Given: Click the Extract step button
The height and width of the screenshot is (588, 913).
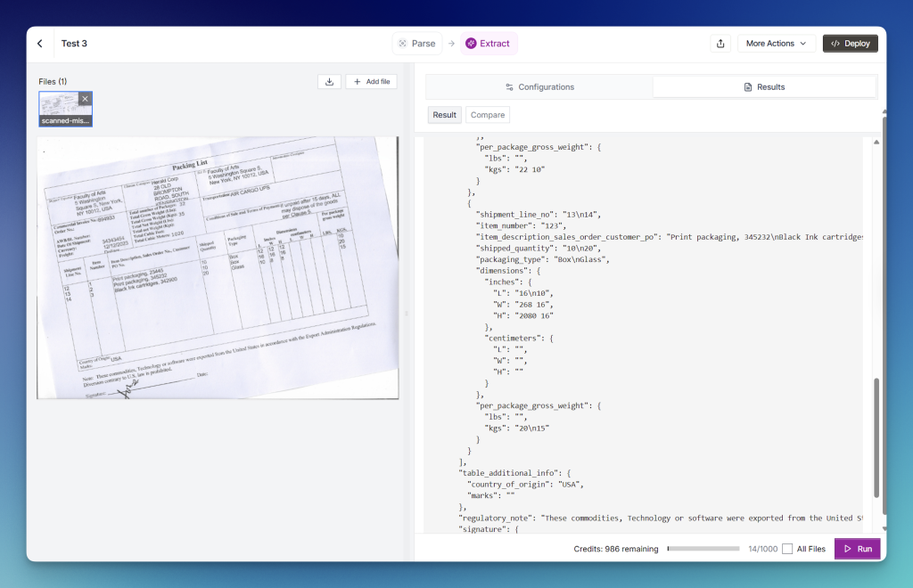Looking at the screenshot, I should tap(489, 44).
